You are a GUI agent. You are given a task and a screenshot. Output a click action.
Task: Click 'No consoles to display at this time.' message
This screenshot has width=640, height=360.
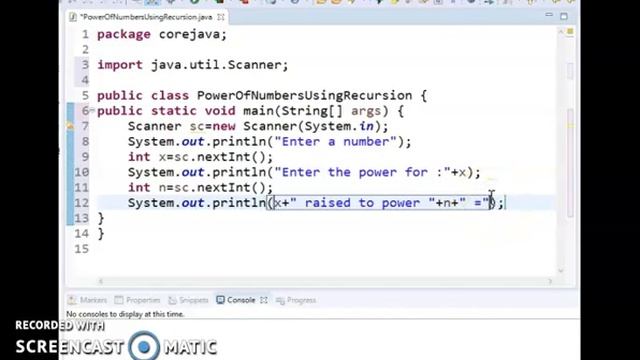125,314
